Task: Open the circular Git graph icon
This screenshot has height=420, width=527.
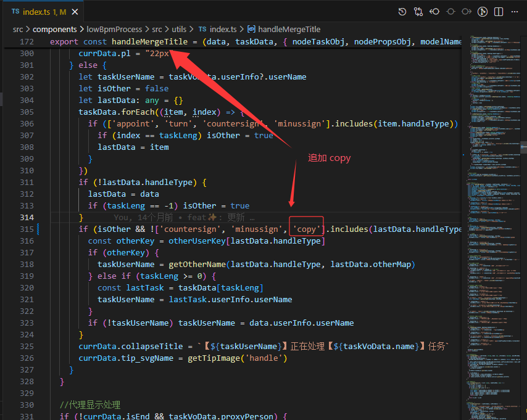Action: [483, 12]
